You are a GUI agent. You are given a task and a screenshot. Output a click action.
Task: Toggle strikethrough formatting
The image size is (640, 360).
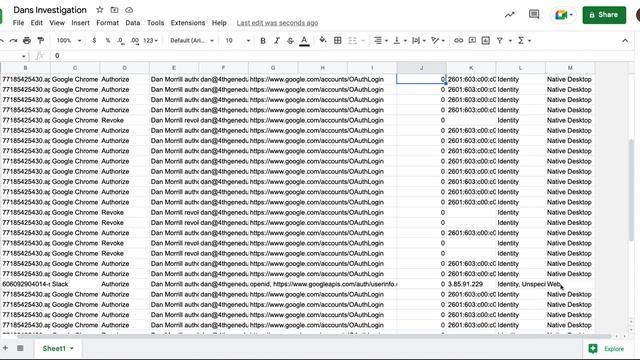(x=290, y=40)
